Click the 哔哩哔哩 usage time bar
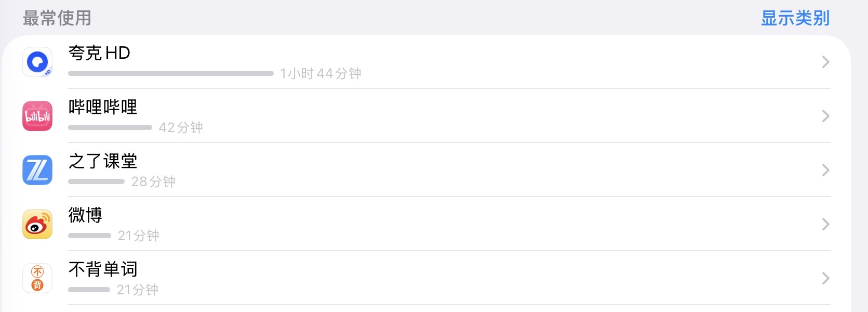This screenshot has height=312, width=868. (x=110, y=127)
